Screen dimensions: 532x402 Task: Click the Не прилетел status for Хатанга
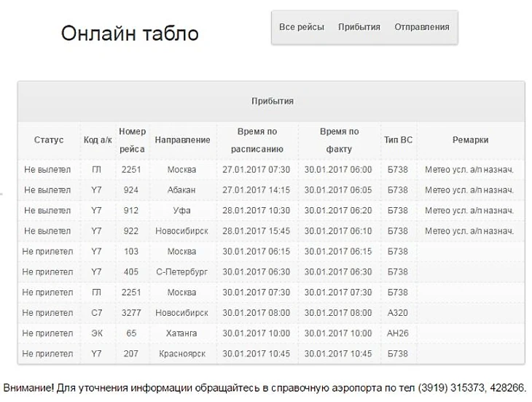click(47, 333)
